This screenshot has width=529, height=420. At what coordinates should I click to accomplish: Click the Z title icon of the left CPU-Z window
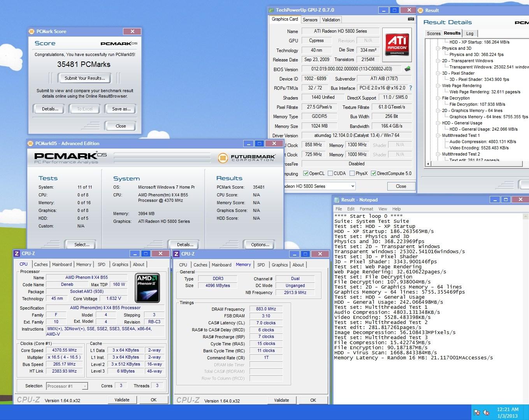tap(17, 254)
